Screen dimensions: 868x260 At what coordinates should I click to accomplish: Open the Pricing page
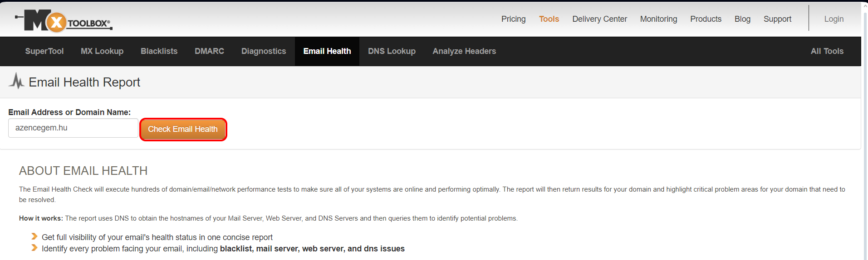(513, 19)
